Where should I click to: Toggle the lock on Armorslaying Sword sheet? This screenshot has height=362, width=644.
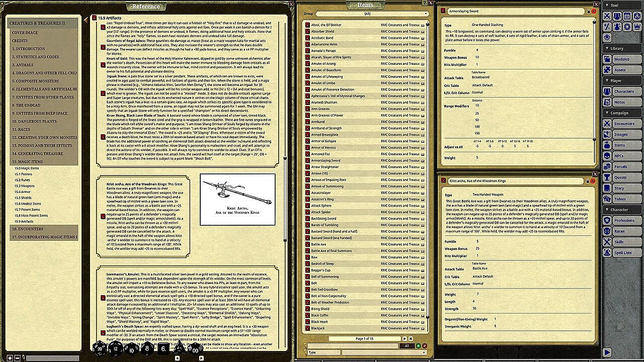[589, 11]
